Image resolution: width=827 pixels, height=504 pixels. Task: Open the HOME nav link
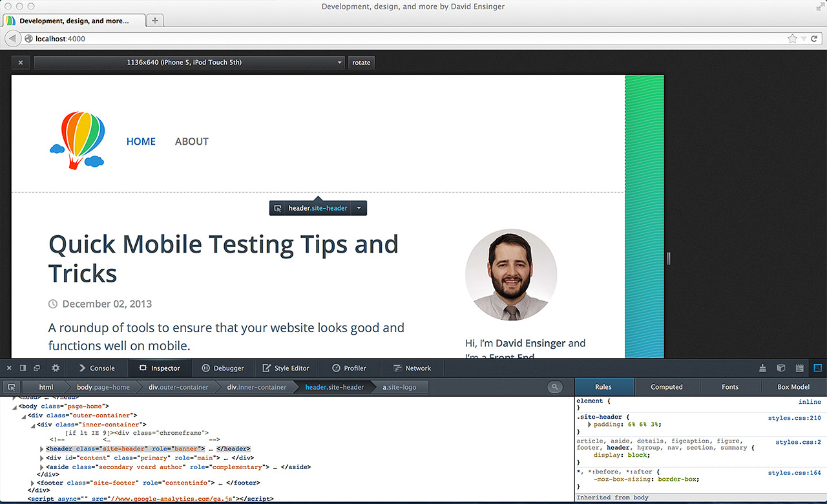point(141,142)
